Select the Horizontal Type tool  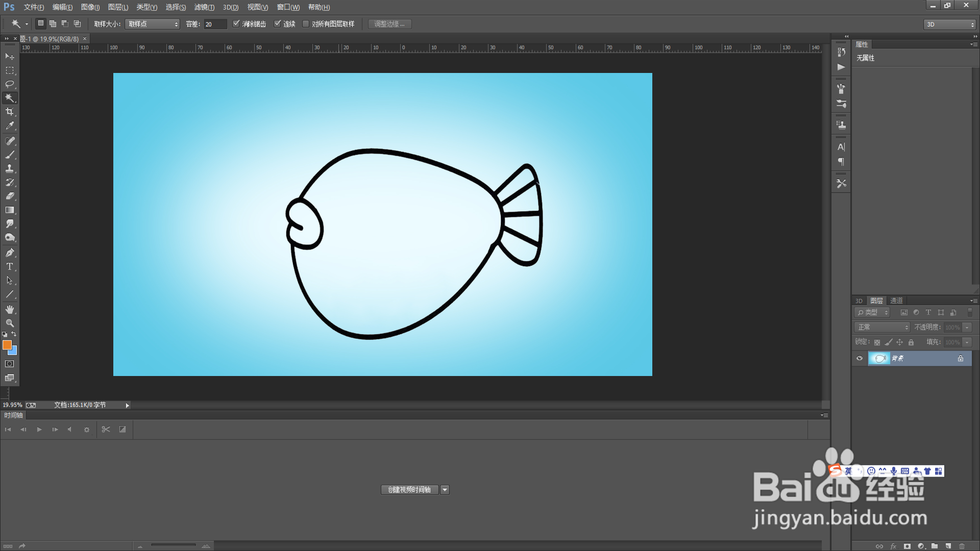[10, 266]
